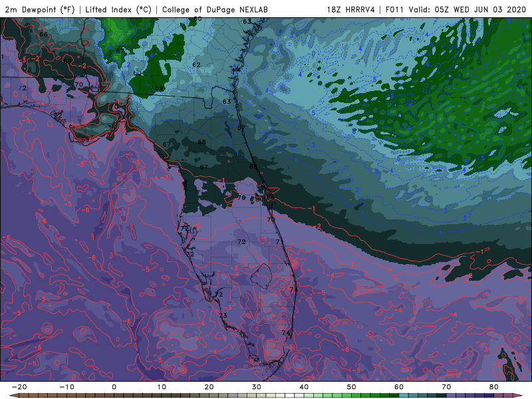The image size is (532, 399).
Task: Click "College of DuPage NEXLAB" in header
Action: (215, 9)
